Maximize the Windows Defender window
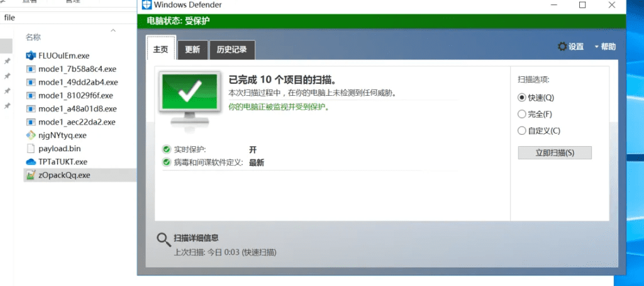 click(x=582, y=5)
